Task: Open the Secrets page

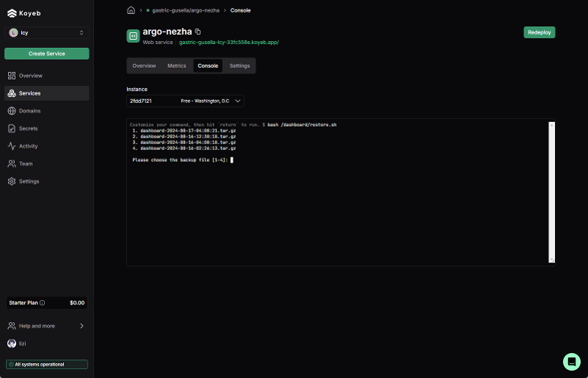Action: (x=47, y=129)
